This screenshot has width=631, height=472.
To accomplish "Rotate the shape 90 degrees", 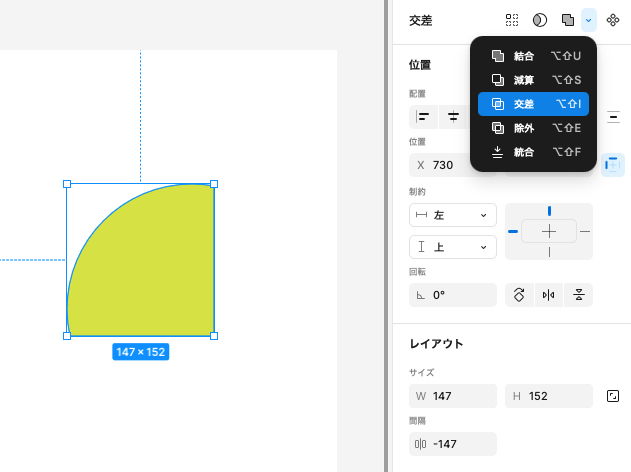I will (x=519, y=295).
